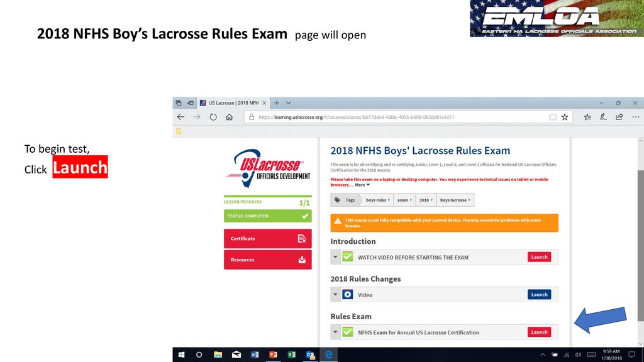
Task: Expand the NFHS Exam row arrow
Action: point(335,332)
